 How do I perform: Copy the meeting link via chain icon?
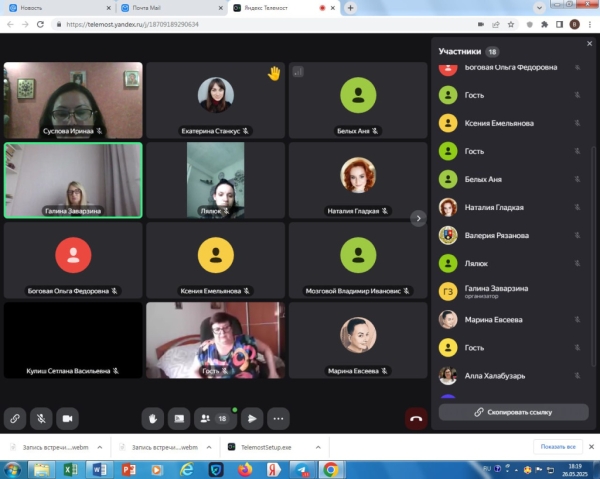15,418
